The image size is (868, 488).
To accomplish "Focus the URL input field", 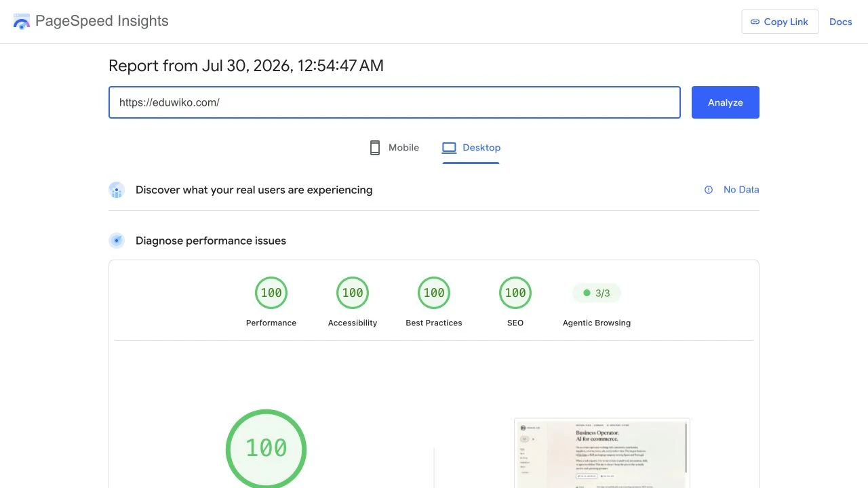I will (395, 102).
